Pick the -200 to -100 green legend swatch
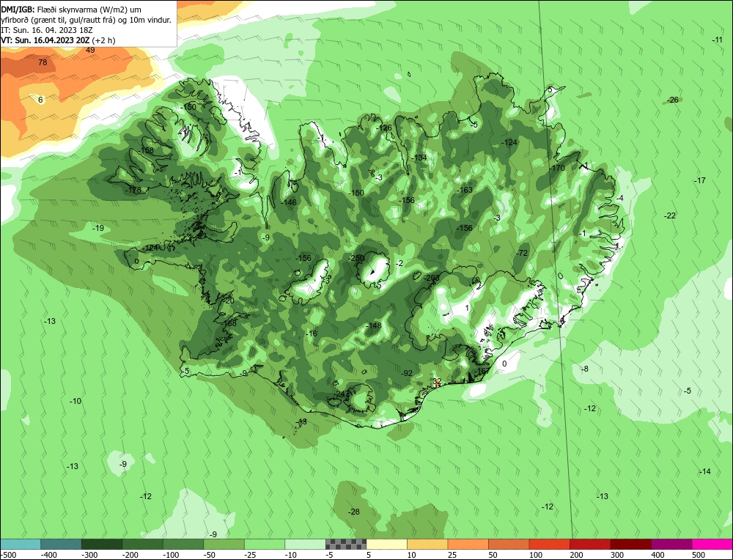Image resolution: width=733 pixels, height=560 pixels. pyautogui.click(x=143, y=544)
